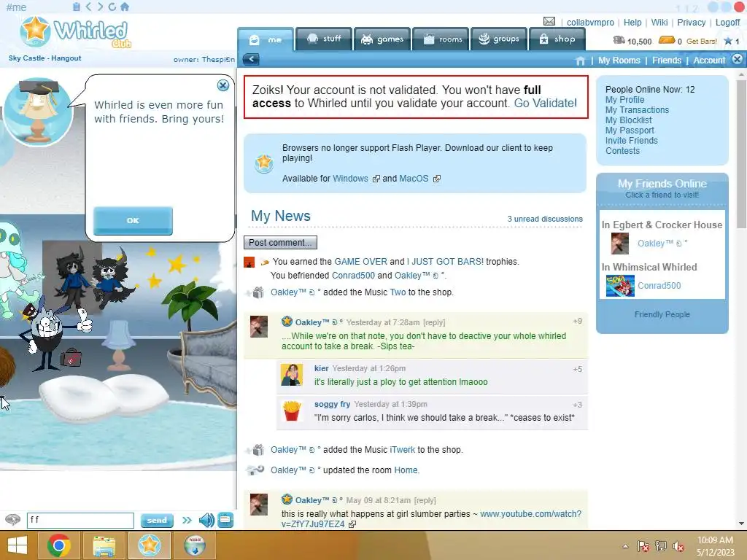Open the Privacy link
This screenshot has width=747, height=560.
pyautogui.click(x=692, y=23)
